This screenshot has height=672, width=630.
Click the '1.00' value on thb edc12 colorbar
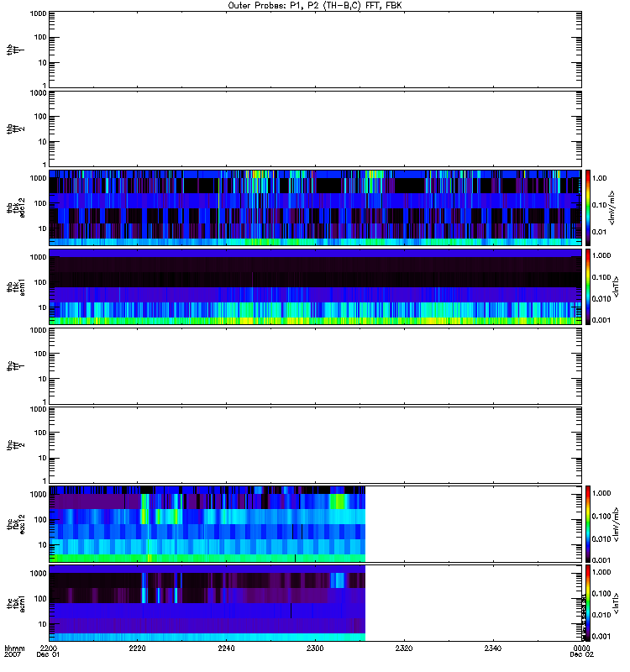click(599, 178)
